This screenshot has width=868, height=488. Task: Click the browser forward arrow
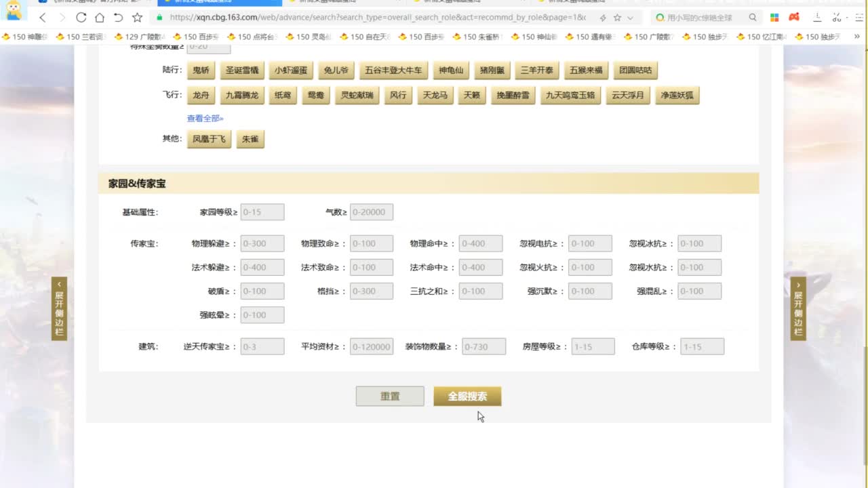tap(62, 18)
